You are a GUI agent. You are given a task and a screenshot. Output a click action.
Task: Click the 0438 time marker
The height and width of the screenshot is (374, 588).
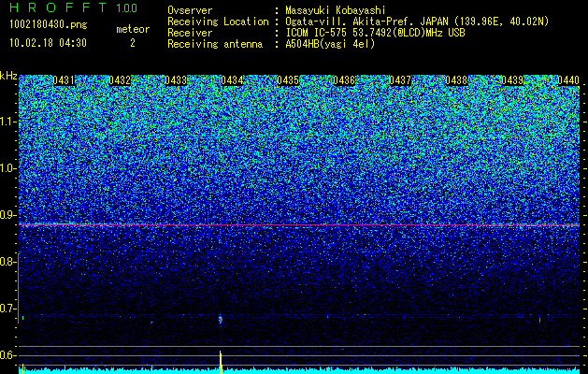coord(456,80)
